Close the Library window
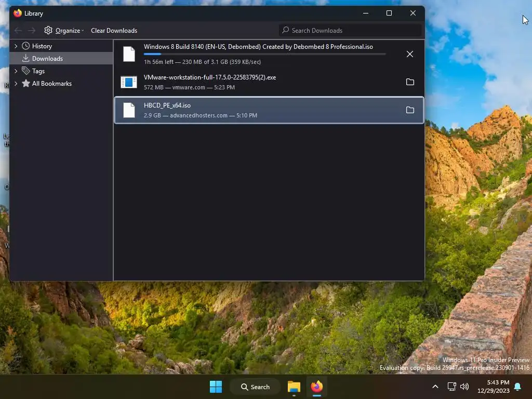 (x=413, y=13)
